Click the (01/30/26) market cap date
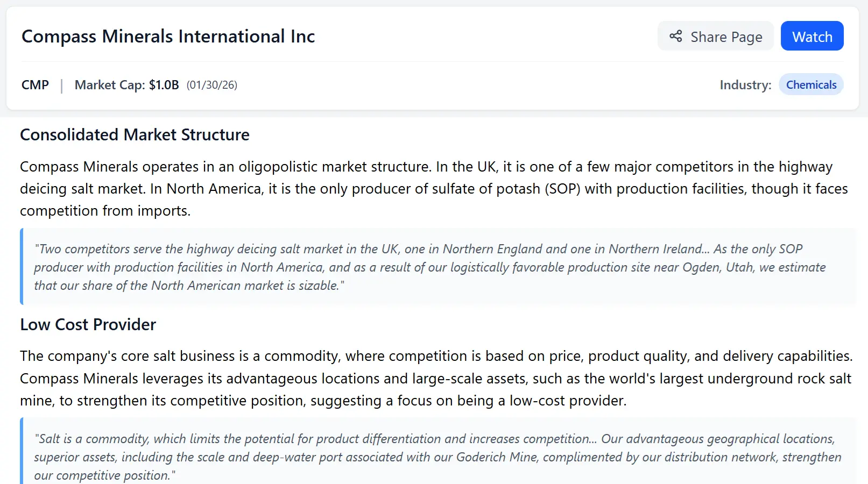The height and width of the screenshot is (484, 868). (211, 85)
